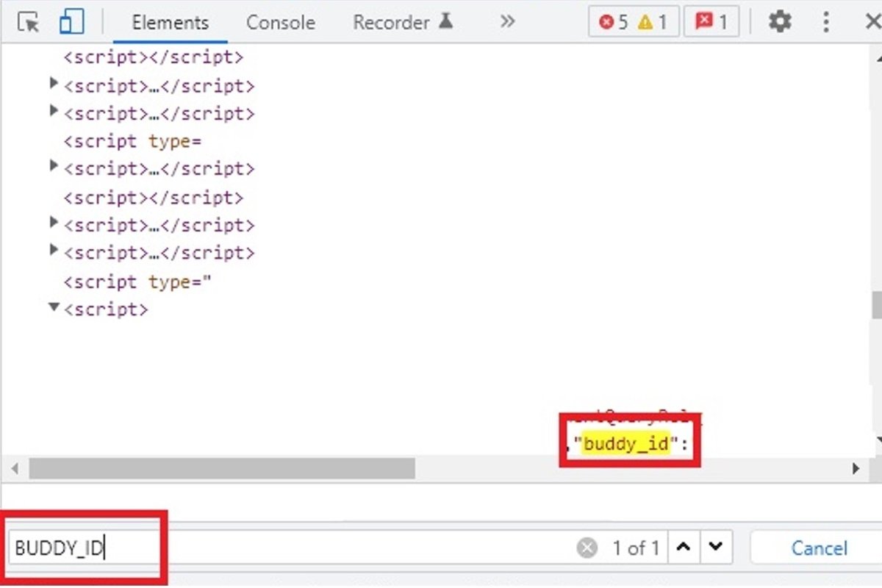Image resolution: width=882 pixels, height=588 pixels.
Task: Expand the script node directly below 'script type='
Action: (x=53, y=166)
